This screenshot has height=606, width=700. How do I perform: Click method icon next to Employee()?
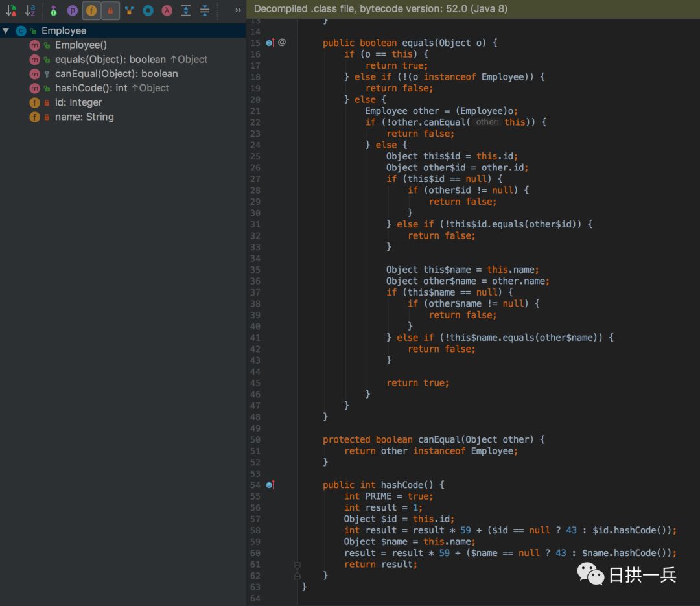pyautogui.click(x=34, y=45)
